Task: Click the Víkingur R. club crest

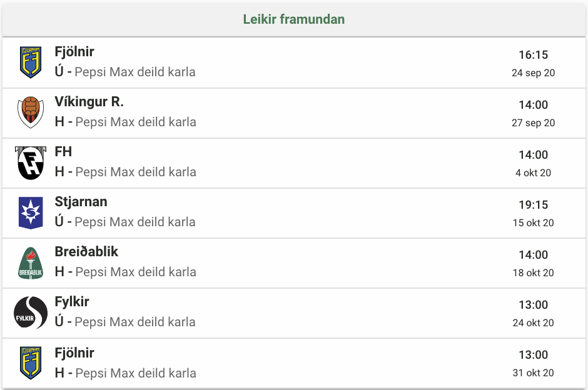Action: (31, 112)
